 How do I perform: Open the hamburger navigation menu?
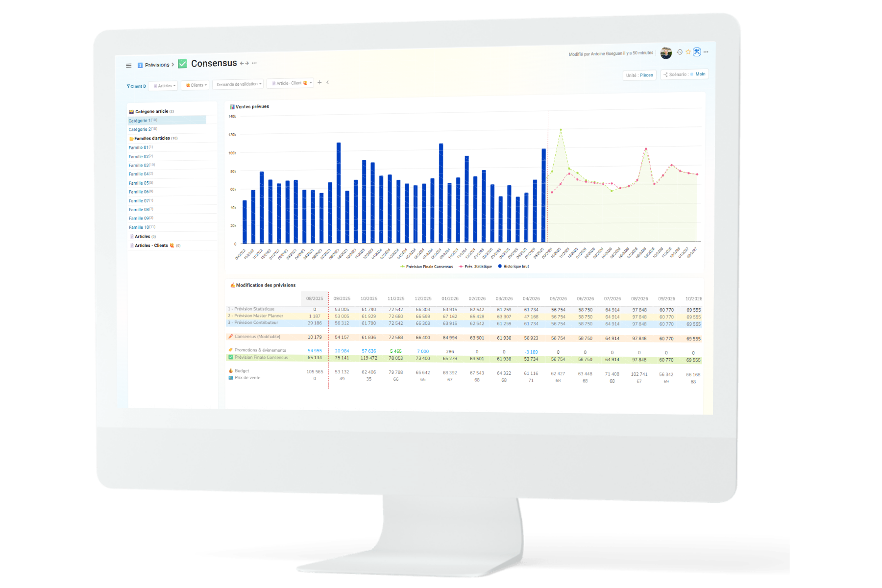coord(128,66)
